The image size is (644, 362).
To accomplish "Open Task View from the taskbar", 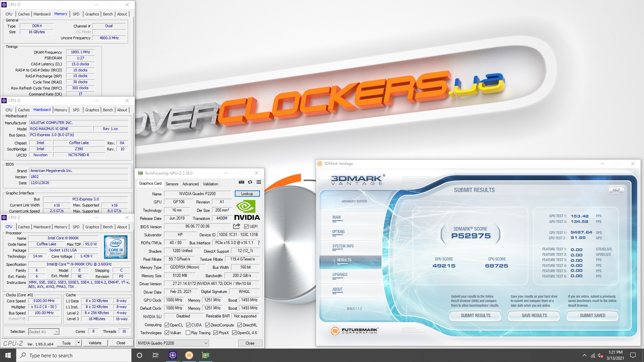I will point(156,355).
